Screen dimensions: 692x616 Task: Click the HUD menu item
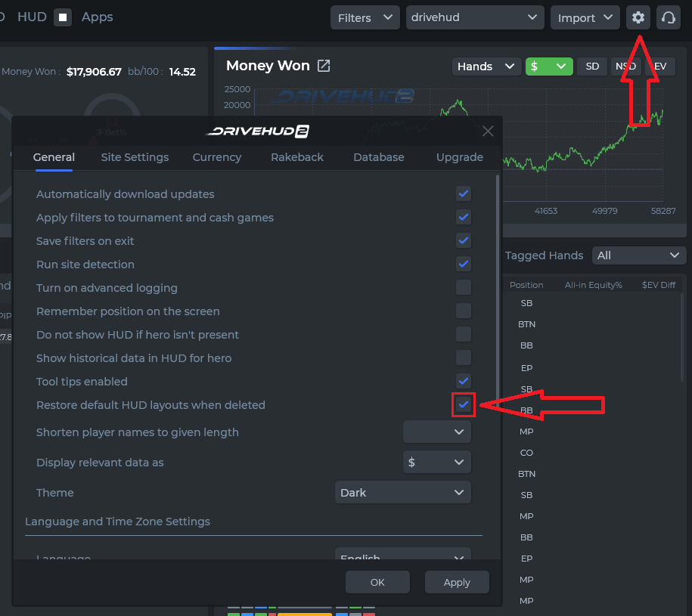(32, 17)
